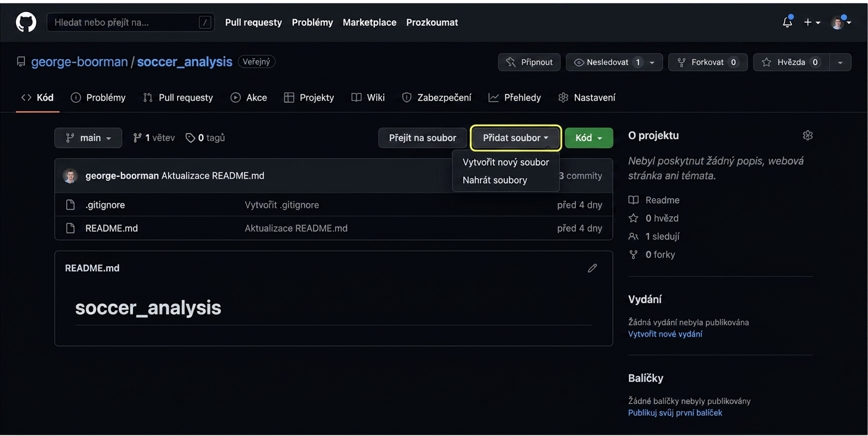The height and width of the screenshot is (436, 868).
Task: Focus the 'Hledat nebo přejít na...' search field
Action: point(131,23)
